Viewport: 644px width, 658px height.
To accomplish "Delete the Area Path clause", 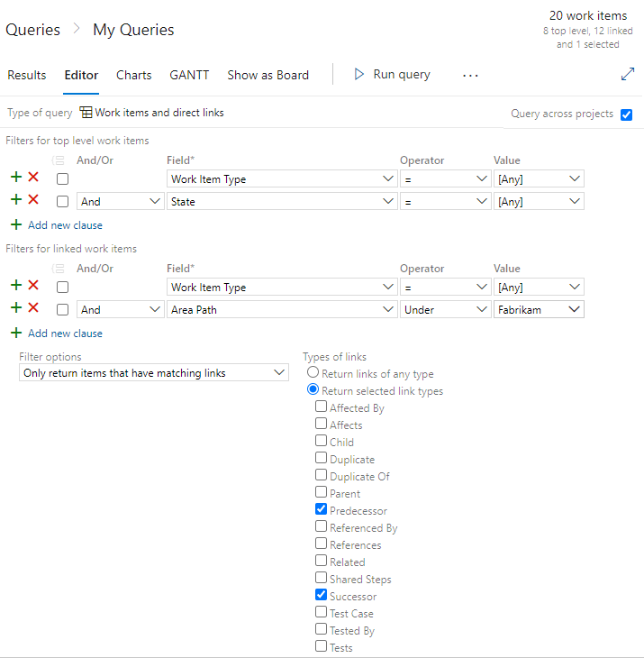I will point(33,307).
